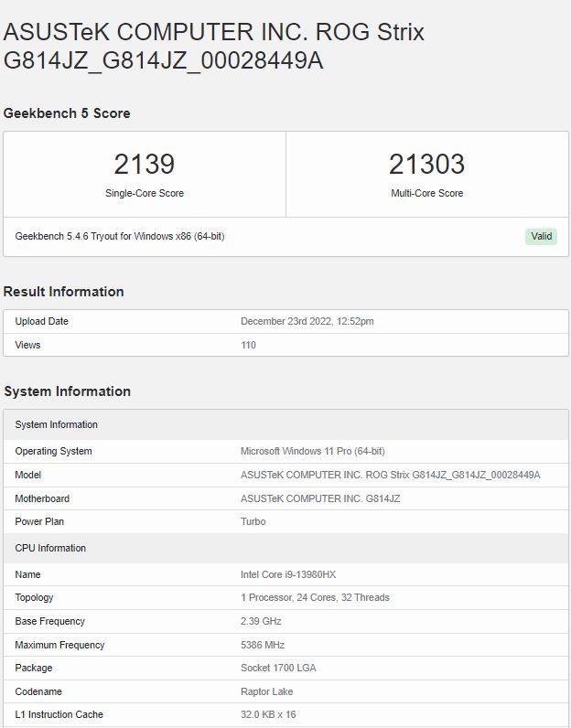Select the Turbo power plan value
The height and width of the screenshot is (728, 571).
pyautogui.click(x=253, y=521)
